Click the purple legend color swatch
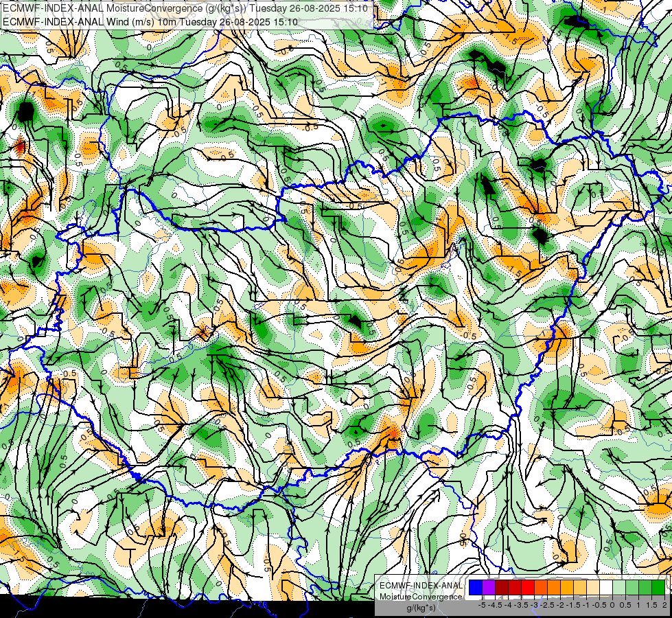The width and height of the screenshot is (672, 618). pos(489,588)
